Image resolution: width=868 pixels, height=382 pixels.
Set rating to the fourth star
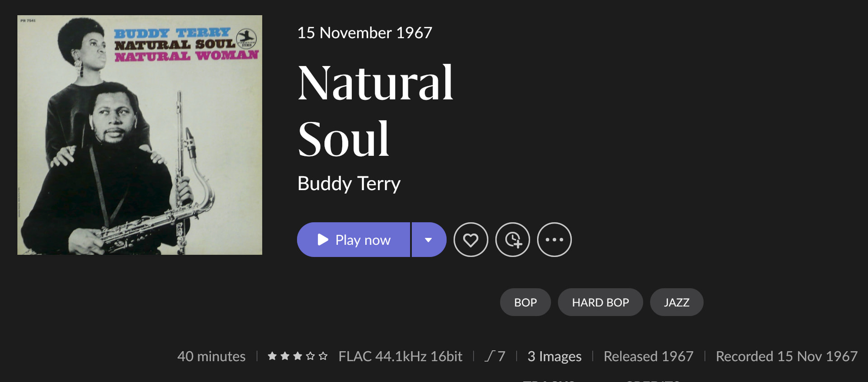click(x=310, y=356)
